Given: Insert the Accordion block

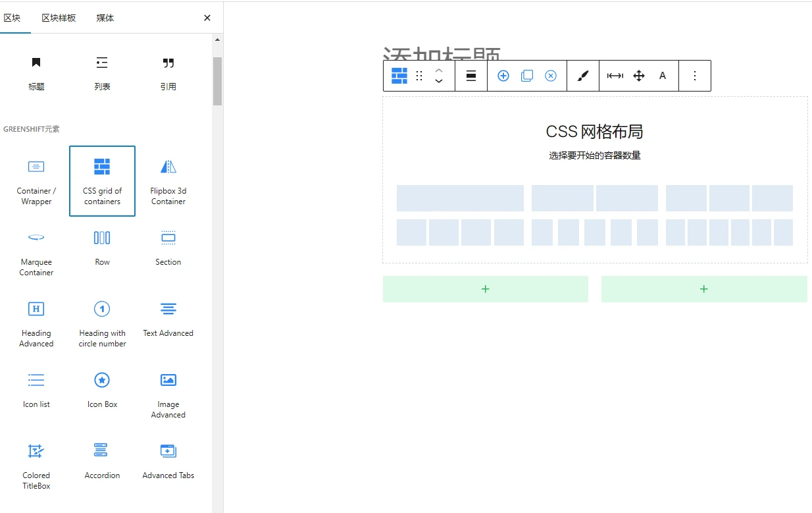Looking at the screenshot, I should 102,459.
